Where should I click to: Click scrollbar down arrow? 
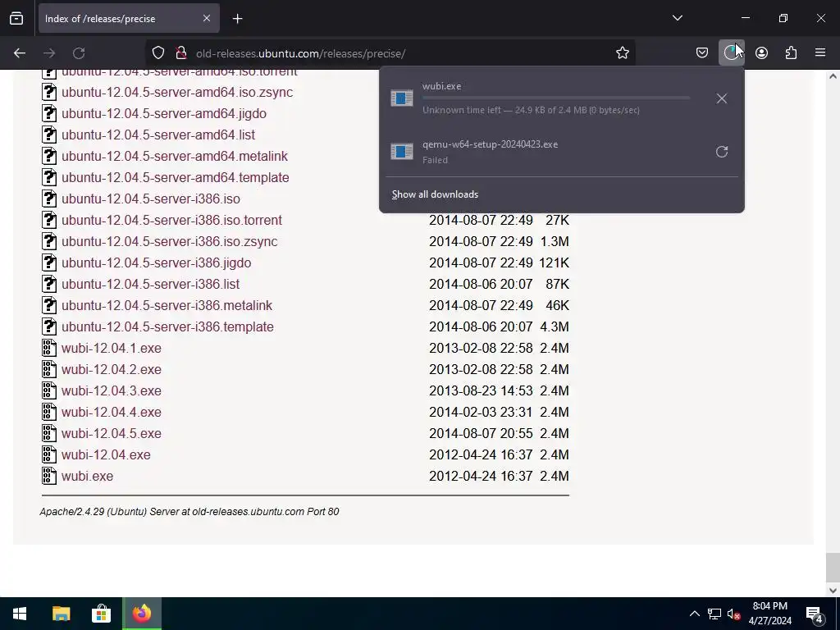pyautogui.click(x=833, y=591)
